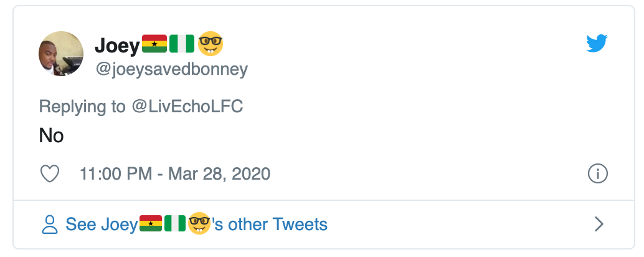Click the Twitter bird logo

pos(597,43)
